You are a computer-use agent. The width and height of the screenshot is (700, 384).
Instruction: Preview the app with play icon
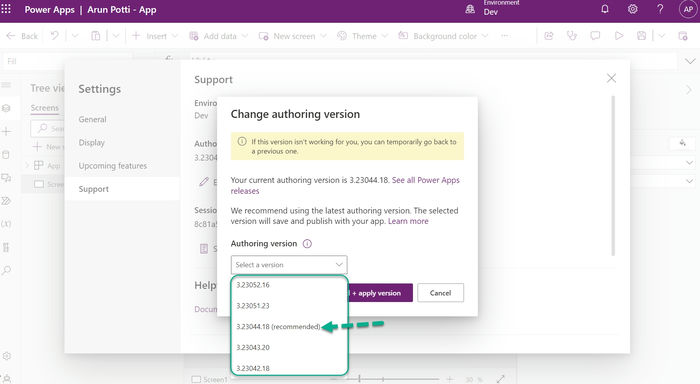click(x=619, y=36)
